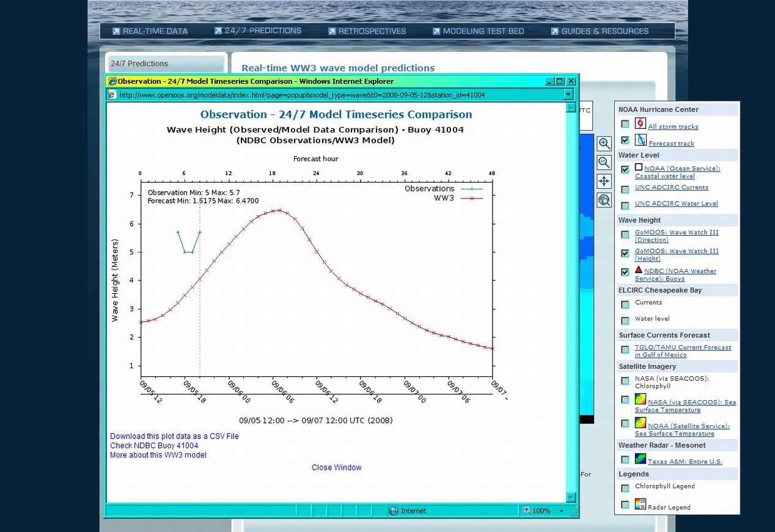
Task: Open 24/7 PREDICTIONS menu
Action: coord(263,31)
